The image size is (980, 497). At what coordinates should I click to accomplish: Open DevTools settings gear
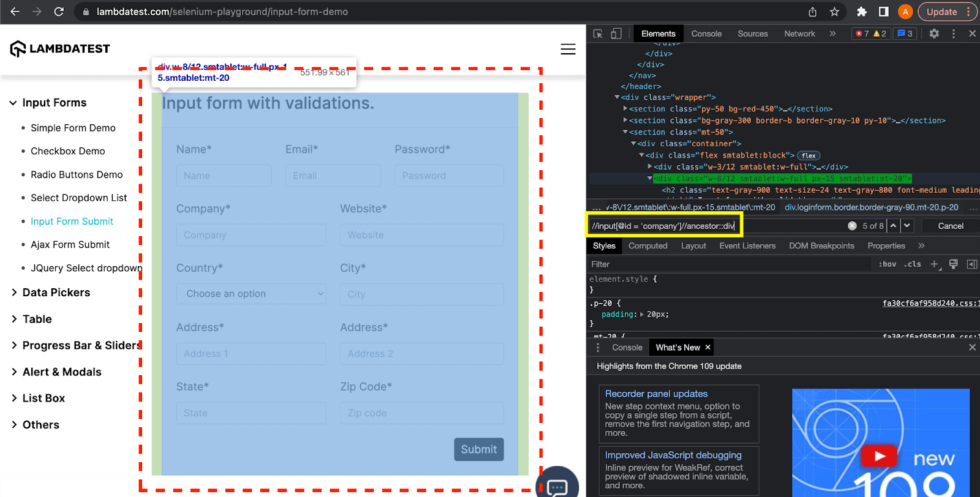point(934,34)
